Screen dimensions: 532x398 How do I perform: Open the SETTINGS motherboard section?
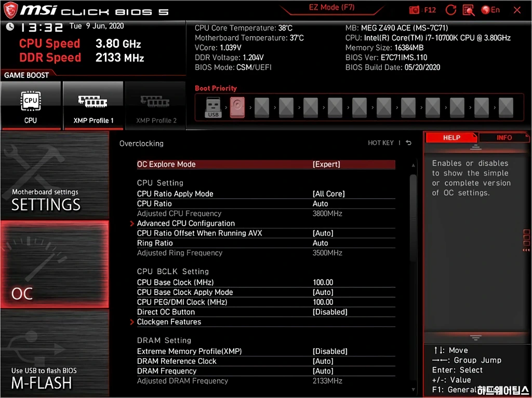pyautogui.click(x=55, y=175)
